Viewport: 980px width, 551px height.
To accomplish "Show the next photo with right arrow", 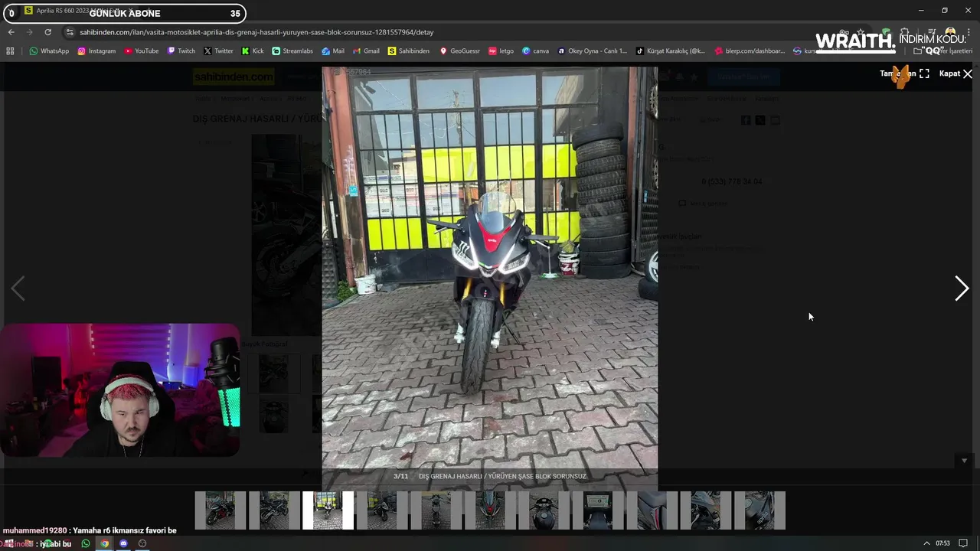I will point(962,289).
